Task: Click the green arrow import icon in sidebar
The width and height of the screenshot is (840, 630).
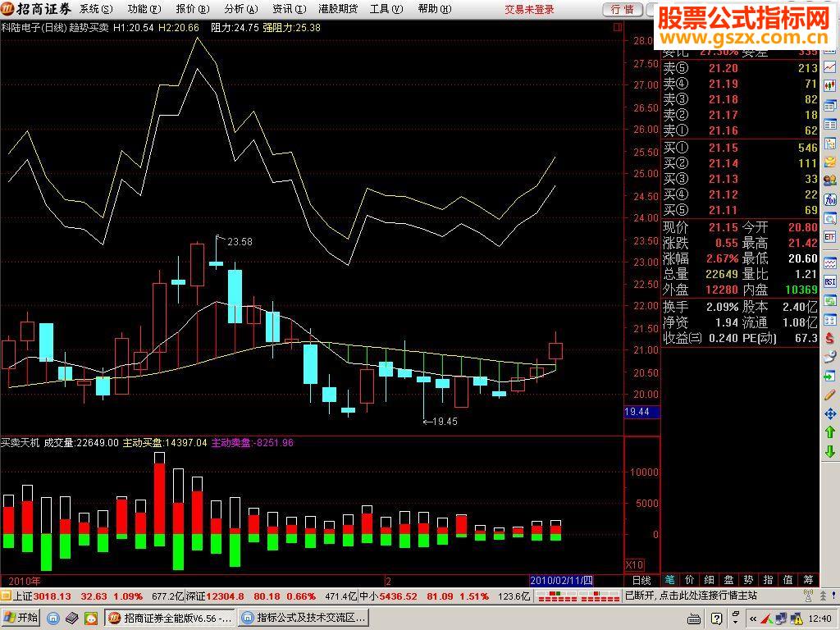Action: click(830, 376)
